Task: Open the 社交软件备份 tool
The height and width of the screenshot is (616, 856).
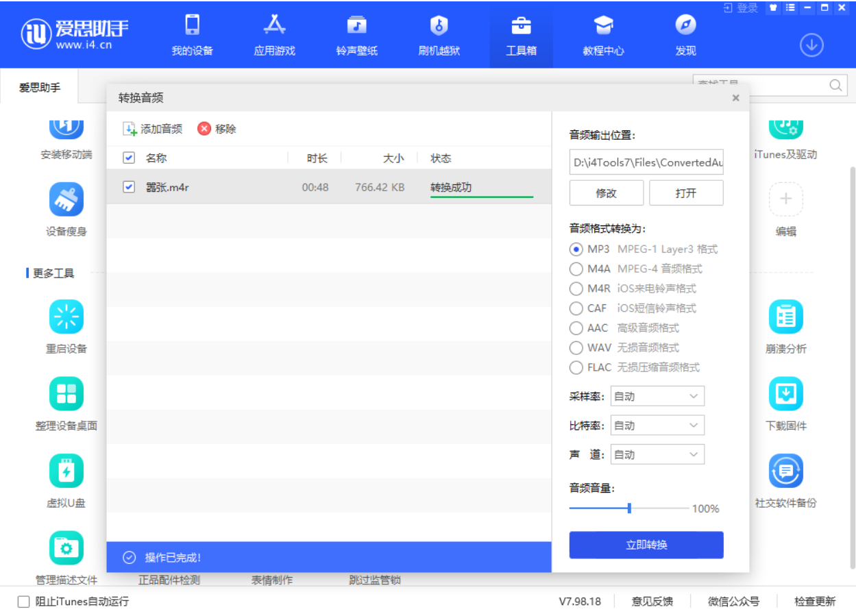Action: pos(785,471)
